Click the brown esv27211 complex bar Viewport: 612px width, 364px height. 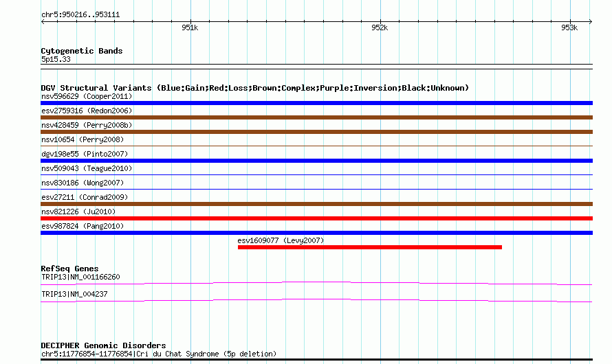(316, 204)
